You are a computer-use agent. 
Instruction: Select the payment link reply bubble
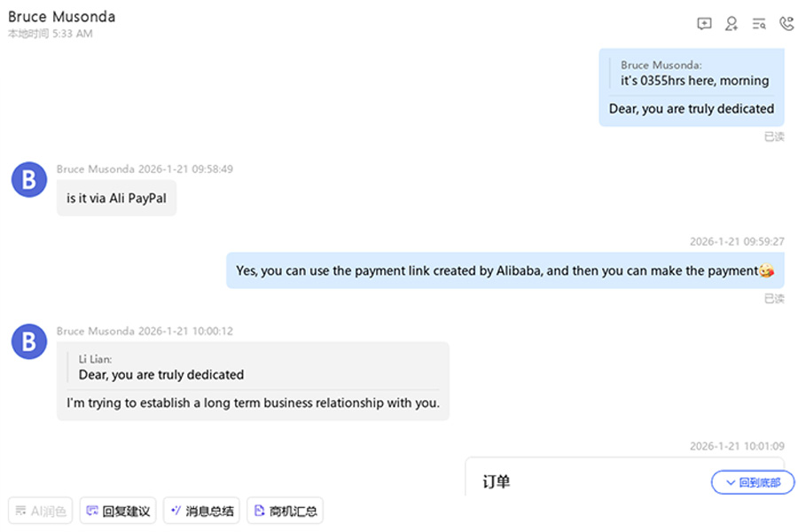coord(505,270)
